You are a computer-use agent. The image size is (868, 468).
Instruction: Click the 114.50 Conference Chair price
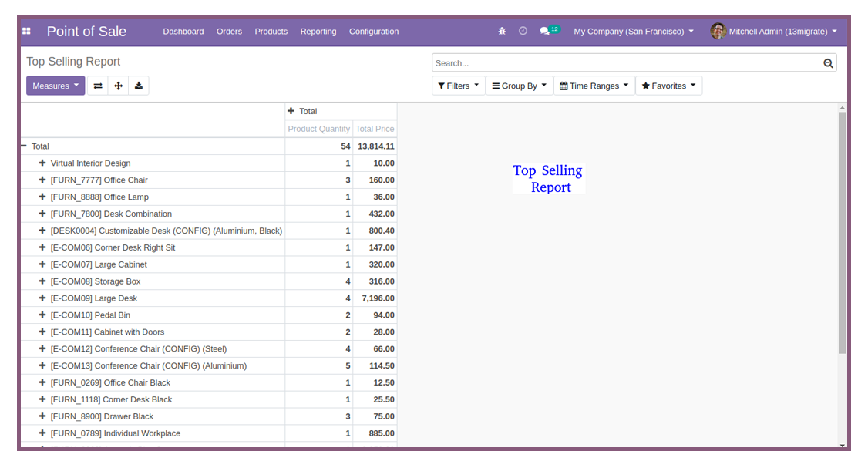(x=375, y=366)
